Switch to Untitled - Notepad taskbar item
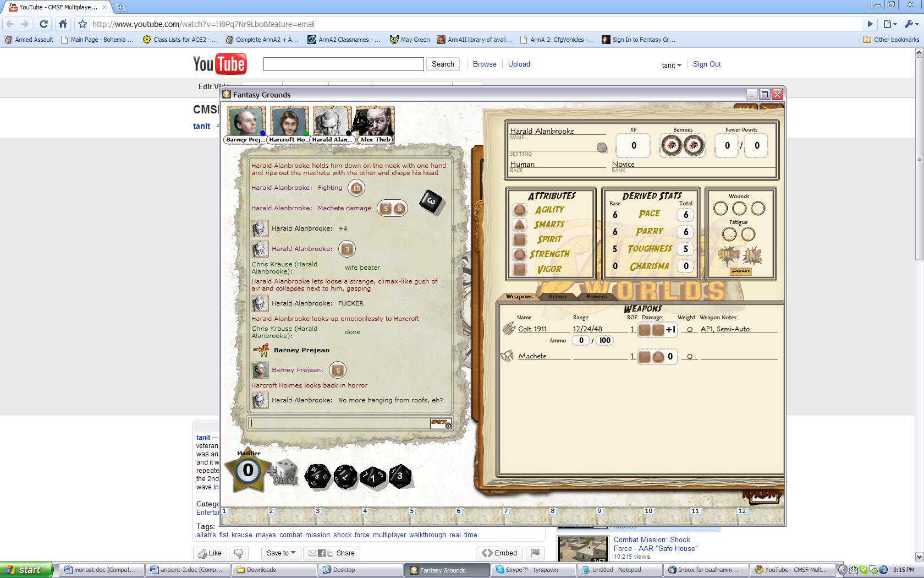 (x=620, y=570)
